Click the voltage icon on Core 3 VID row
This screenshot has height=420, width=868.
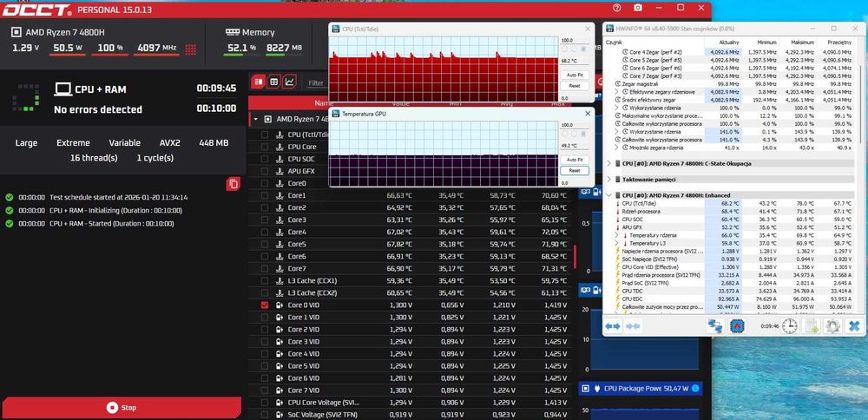(279, 341)
